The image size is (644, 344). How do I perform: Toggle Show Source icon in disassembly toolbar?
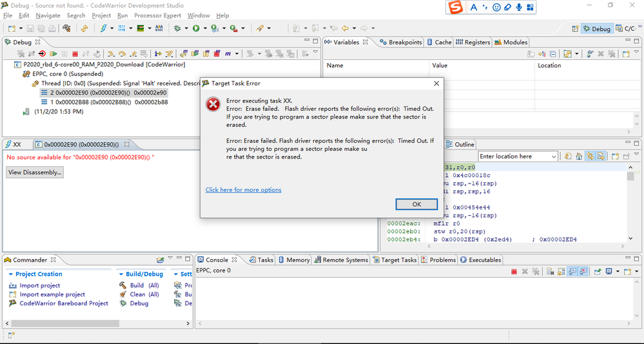[600, 157]
